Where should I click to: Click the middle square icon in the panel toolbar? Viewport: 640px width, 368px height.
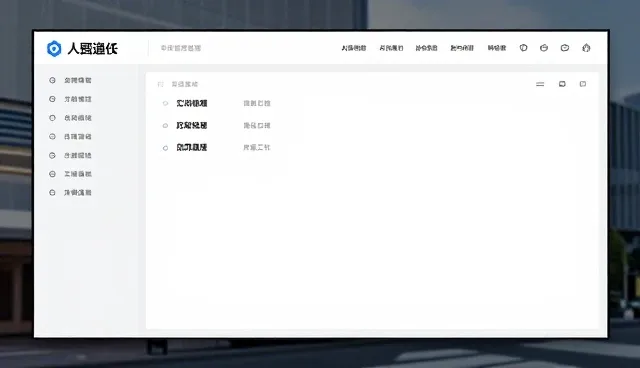pos(562,84)
